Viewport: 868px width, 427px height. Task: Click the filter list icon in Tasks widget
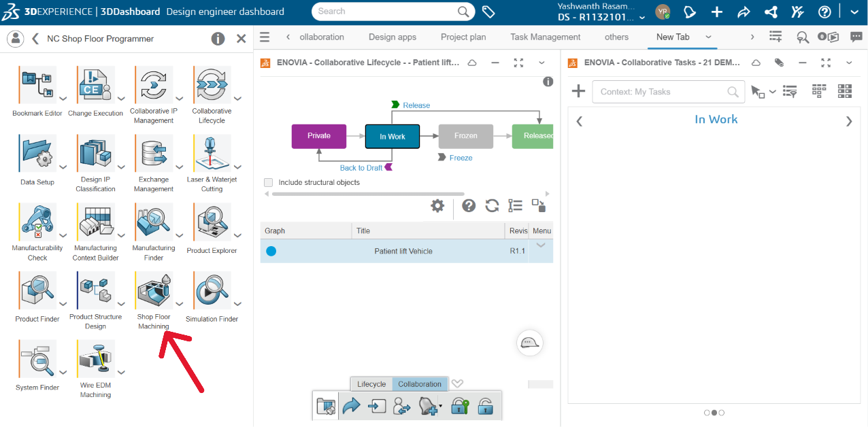click(790, 91)
